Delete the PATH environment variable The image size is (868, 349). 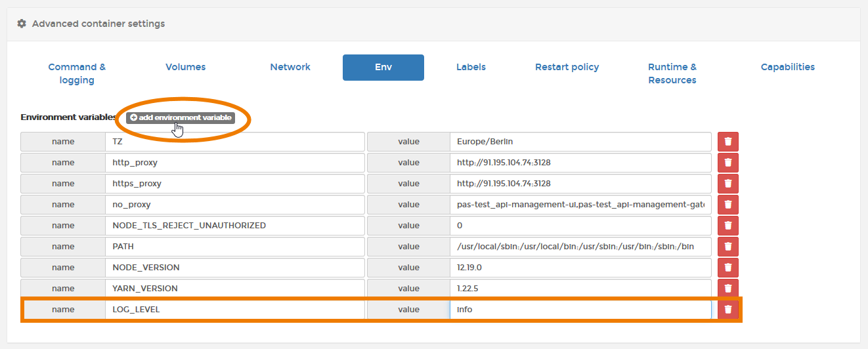(x=728, y=247)
